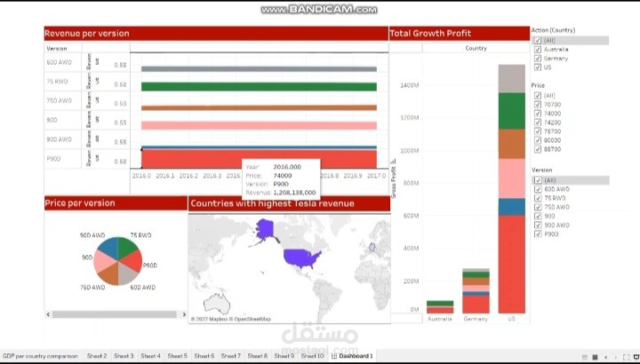The width and height of the screenshot is (640, 364).
Task: Click the Country column header
Action: (x=476, y=48)
